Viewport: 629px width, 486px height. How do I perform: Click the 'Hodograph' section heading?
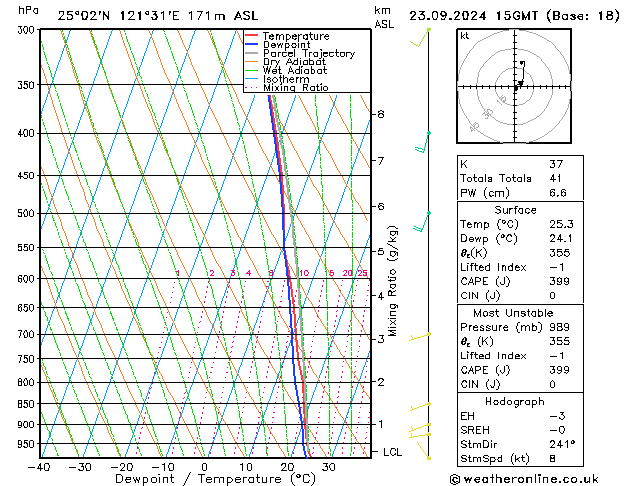(x=515, y=402)
